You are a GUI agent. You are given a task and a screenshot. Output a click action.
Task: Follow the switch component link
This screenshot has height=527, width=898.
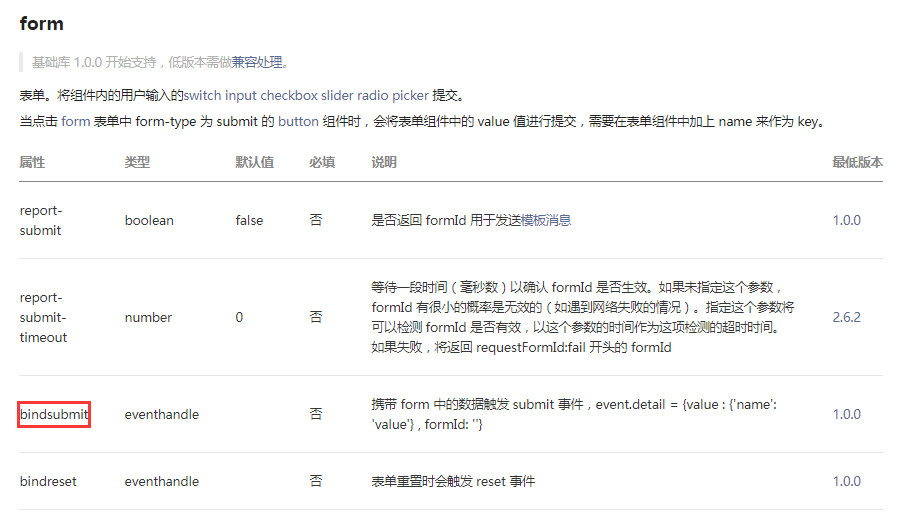(x=202, y=95)
